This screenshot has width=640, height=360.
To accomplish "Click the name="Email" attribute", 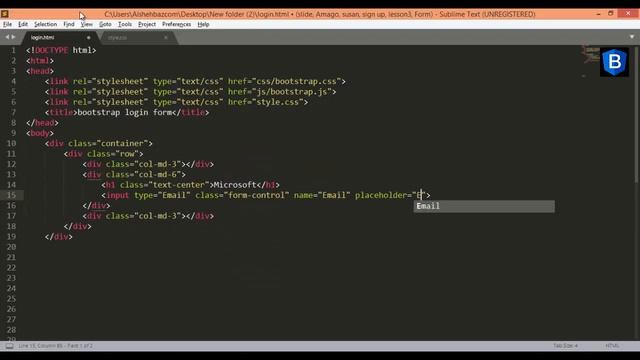I will pos(322,195).
